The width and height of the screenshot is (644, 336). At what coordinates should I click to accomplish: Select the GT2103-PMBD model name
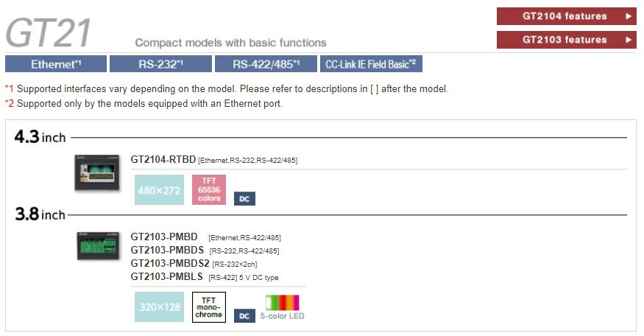point(164,237)
